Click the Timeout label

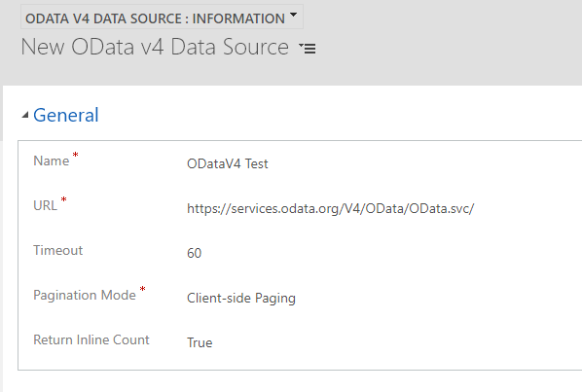(57, 250)
